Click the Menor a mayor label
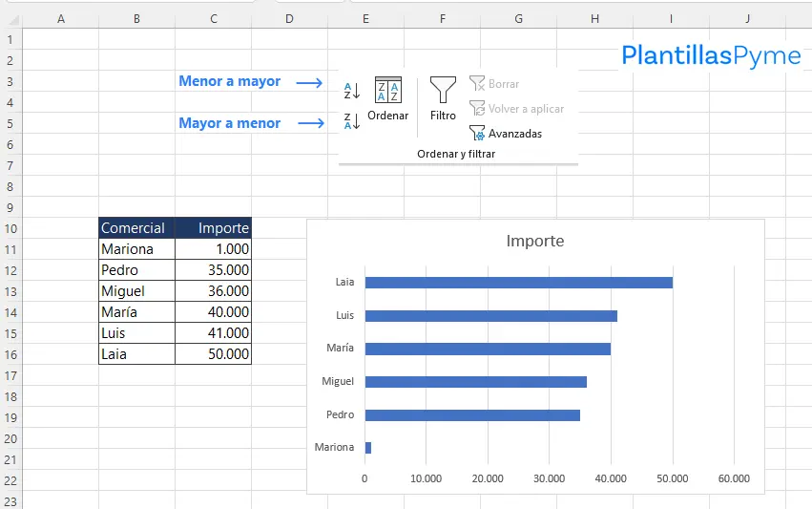812x509 pixels. click(229, 81)
